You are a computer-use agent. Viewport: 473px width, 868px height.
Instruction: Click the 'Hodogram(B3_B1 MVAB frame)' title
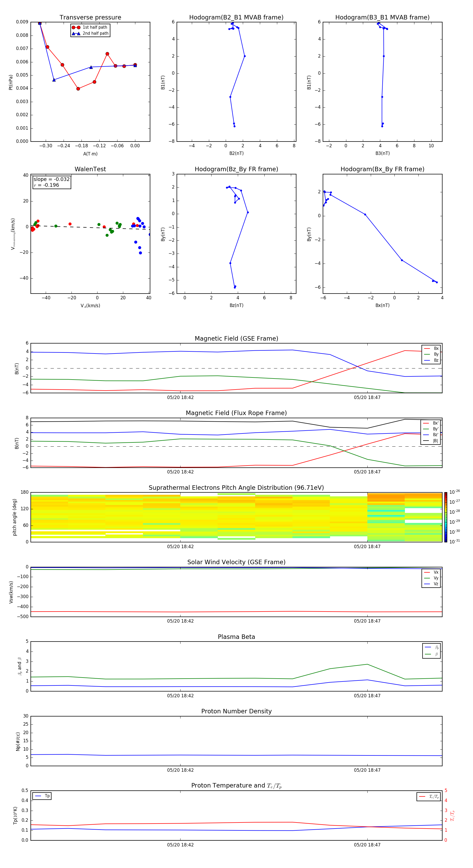pyautogui.click(x=382, y=18)
